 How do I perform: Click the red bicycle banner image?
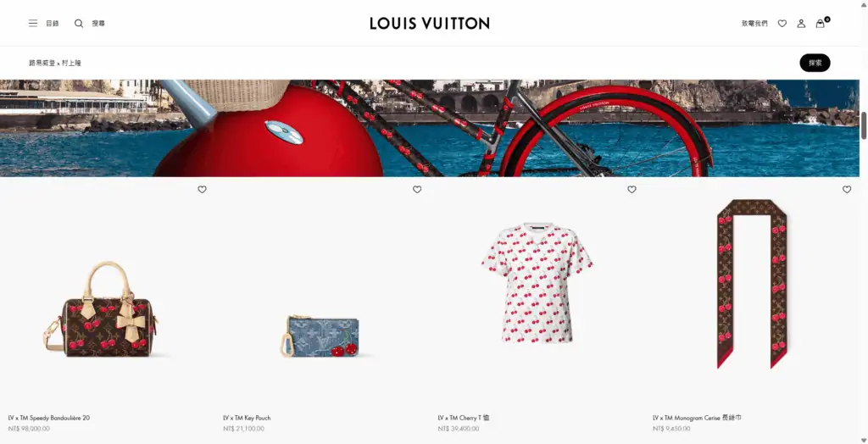(430, 129)
